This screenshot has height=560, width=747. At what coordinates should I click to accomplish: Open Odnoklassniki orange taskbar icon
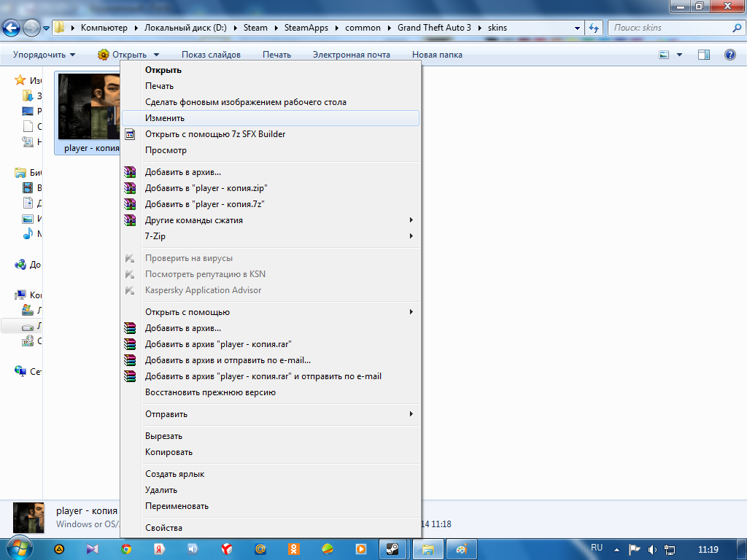[294, 549]
